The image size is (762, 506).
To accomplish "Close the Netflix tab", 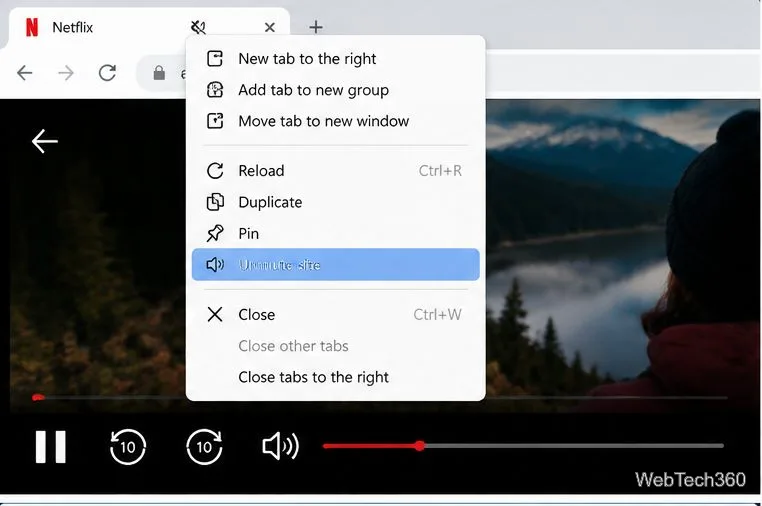I will click(x=270, y=28).
